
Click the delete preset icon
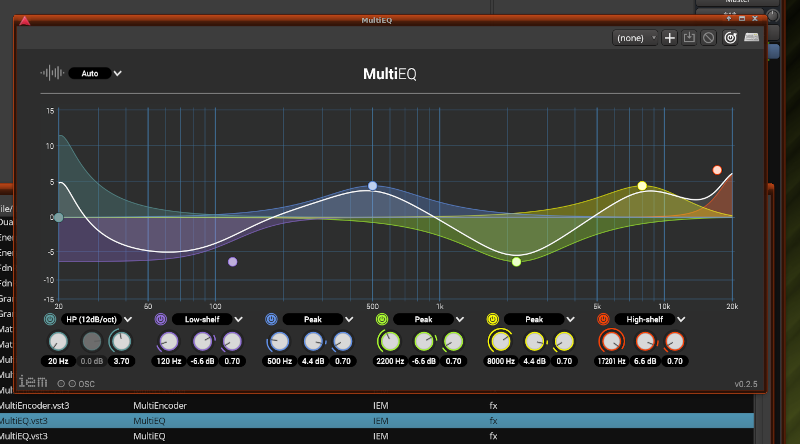(x=708, y=38)
